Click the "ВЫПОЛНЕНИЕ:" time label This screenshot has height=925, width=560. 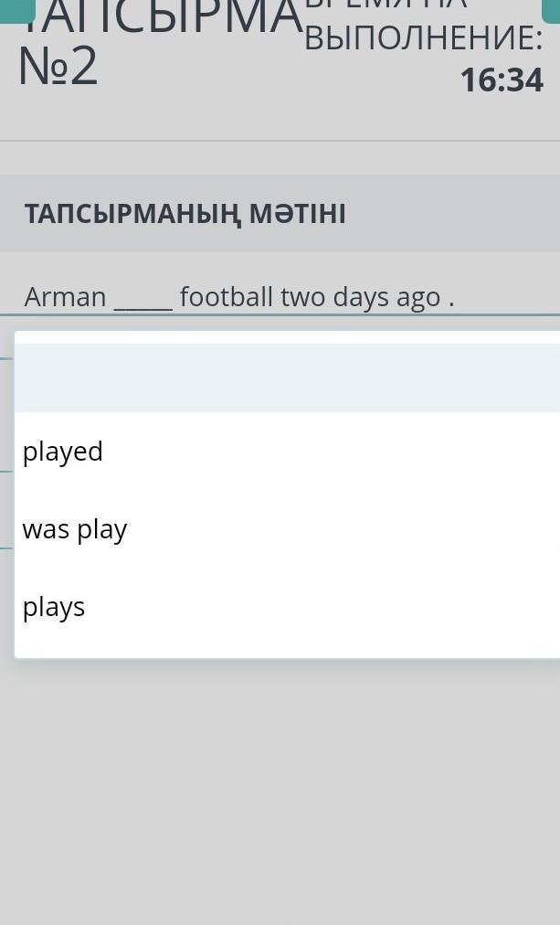coord(423,38)
